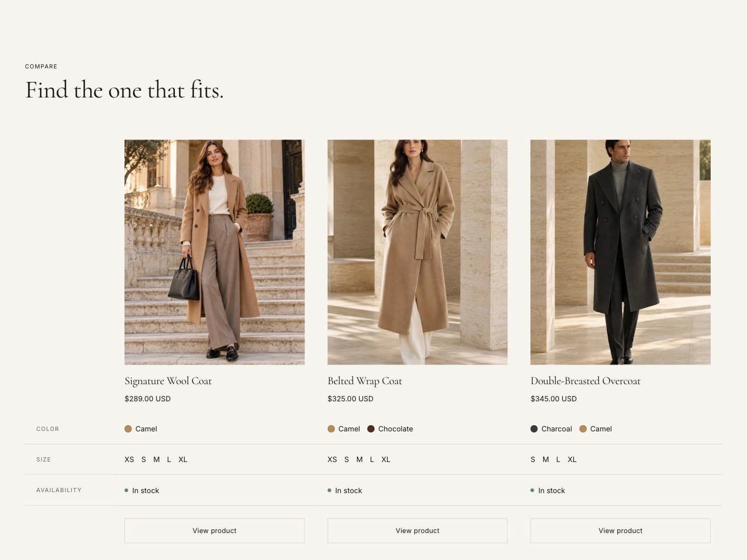Click the SIZE row label
The image size is (747, 560).
[x=44, y=459]
